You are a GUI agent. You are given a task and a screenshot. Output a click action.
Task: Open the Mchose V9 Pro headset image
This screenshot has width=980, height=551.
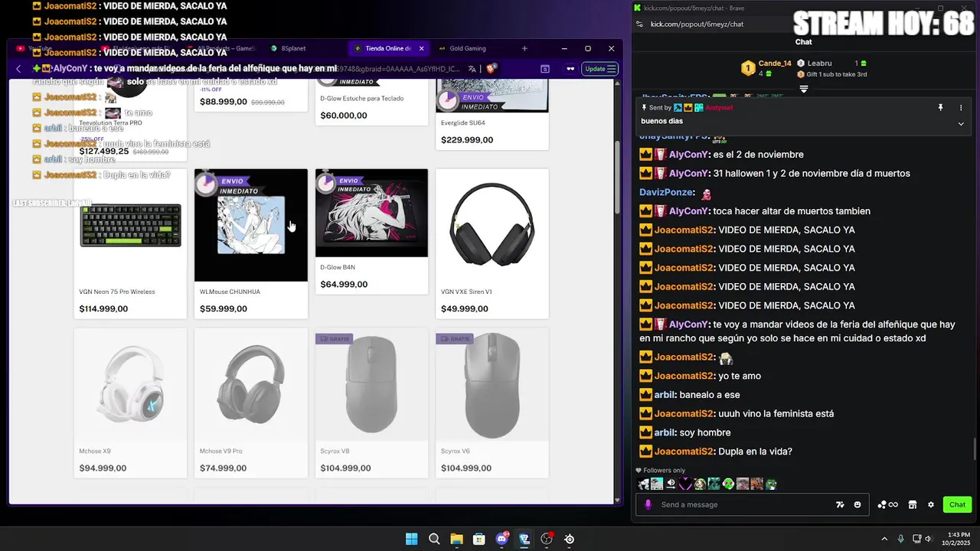(x=251, y=384)
